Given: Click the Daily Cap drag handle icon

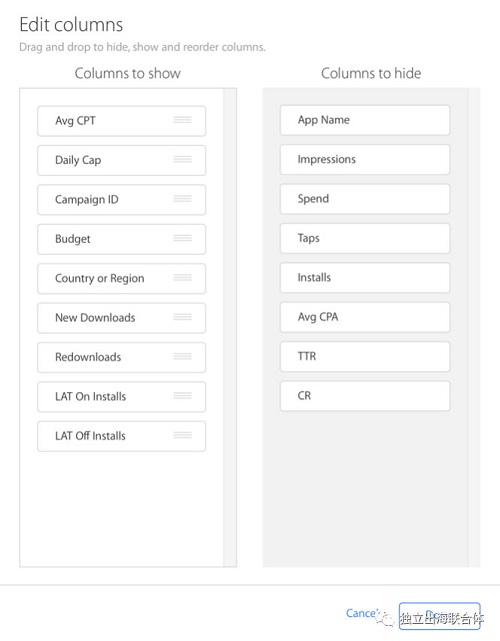Looking at the screenshot, I should tap(182, 159).
